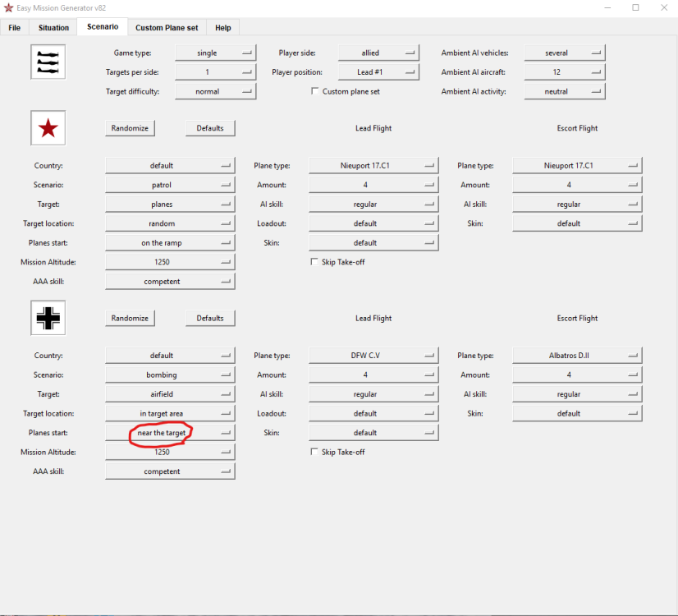
Task: Click axis Defaults button
Action: tap(210, 318)
